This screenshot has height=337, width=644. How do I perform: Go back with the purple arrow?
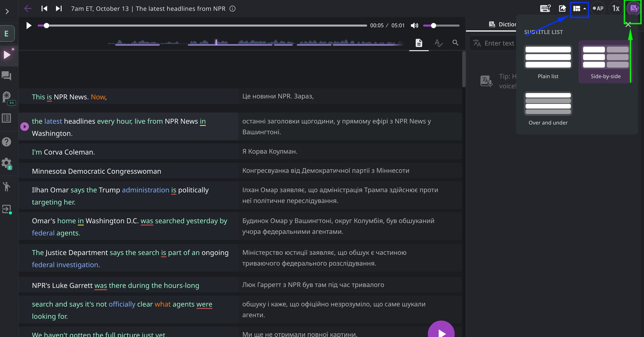click(x=28, y=9)
